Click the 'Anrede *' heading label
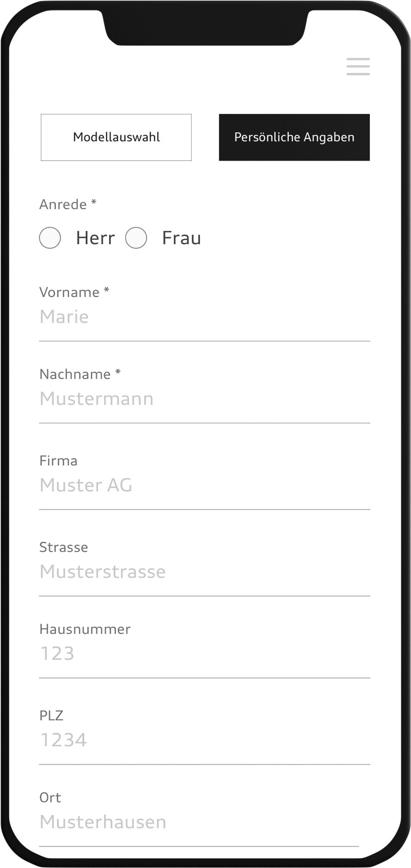This screenshot has width=411, height=868. tap(68, 204)
